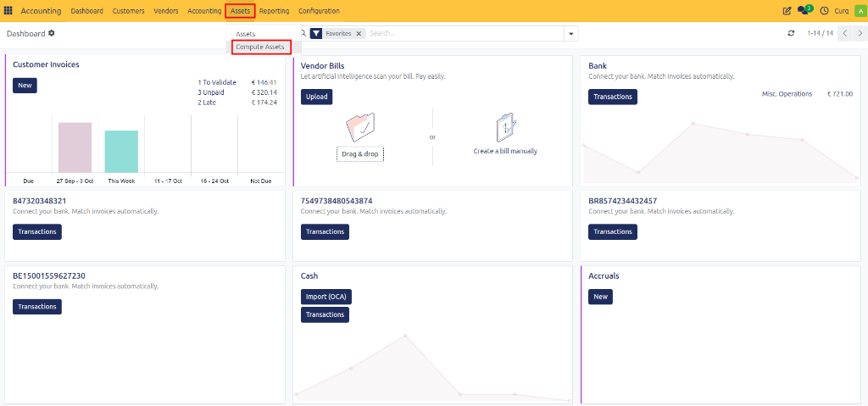868x406 pixels.
Task: Click the Accounting app name
Action: click(x=41, y=10)
